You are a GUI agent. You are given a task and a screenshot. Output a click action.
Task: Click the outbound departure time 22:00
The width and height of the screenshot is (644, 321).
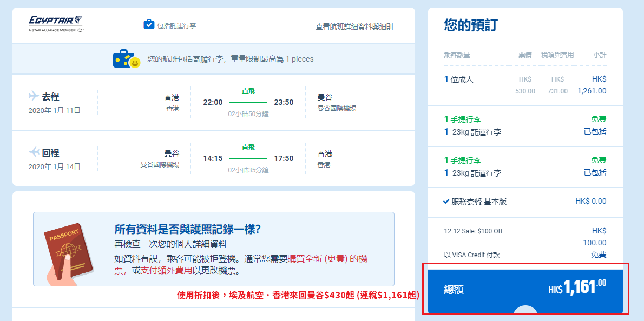click(213, 102)
